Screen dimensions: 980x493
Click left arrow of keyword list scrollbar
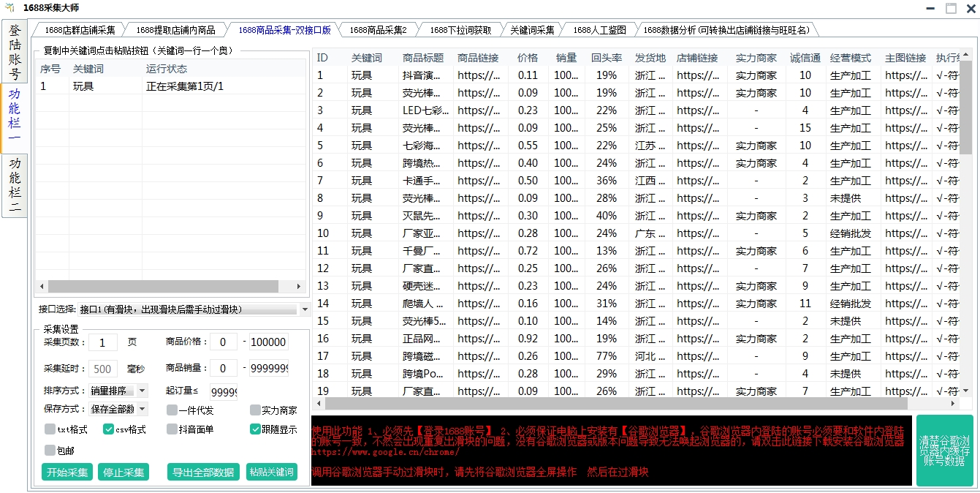(x=42, y=287)
